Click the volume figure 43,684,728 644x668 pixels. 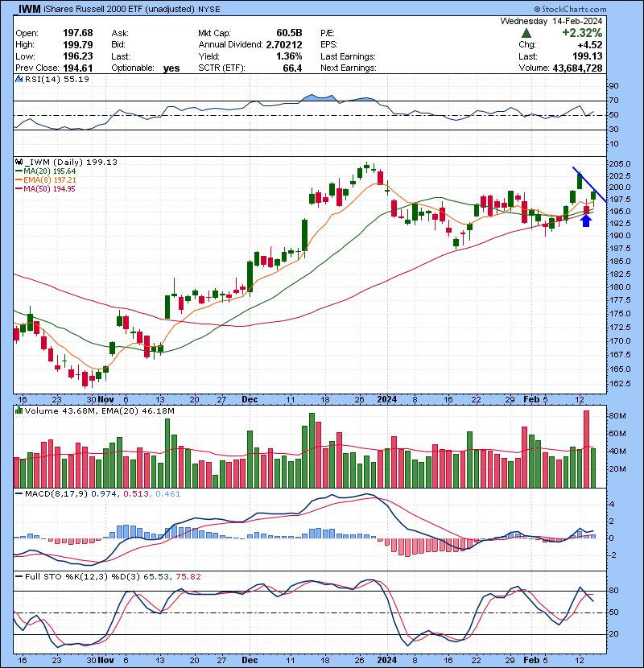(577, 68)
